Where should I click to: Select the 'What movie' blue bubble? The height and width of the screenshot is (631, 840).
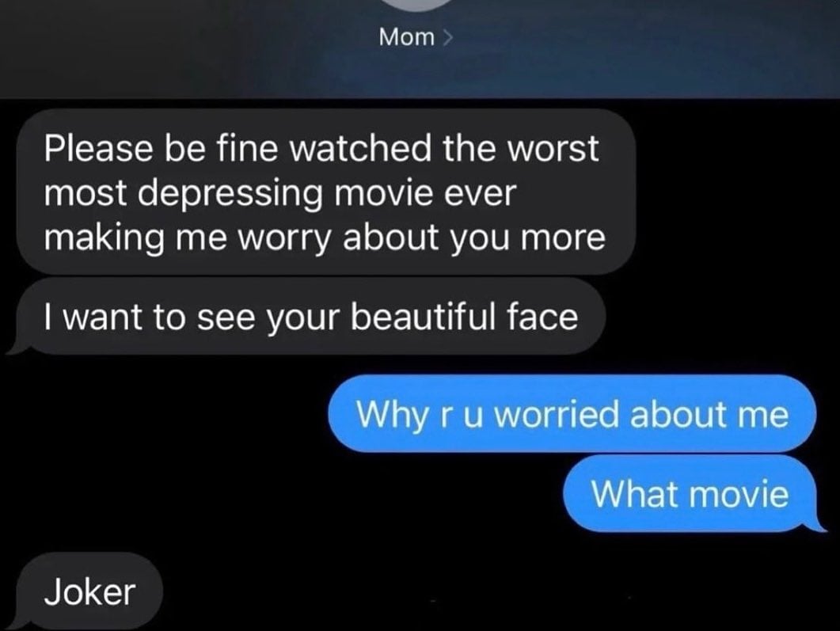(x=690, y=493)
